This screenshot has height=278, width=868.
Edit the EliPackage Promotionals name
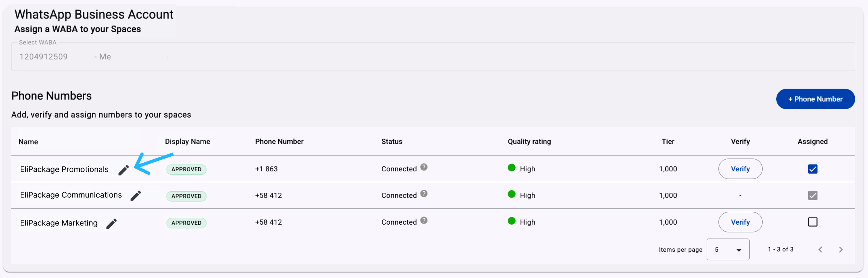pyautogui.click(x=123, y=170)
